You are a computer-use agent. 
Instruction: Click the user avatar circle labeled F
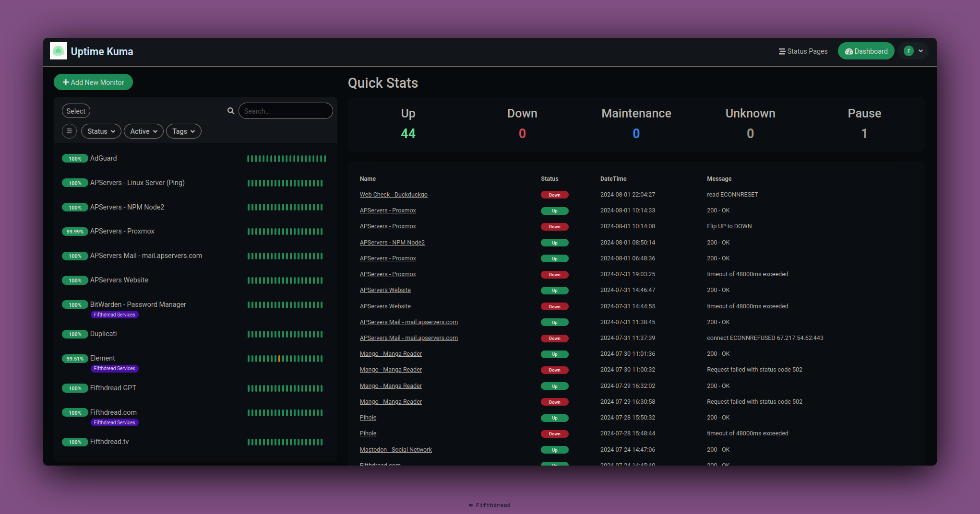(908, 51)
